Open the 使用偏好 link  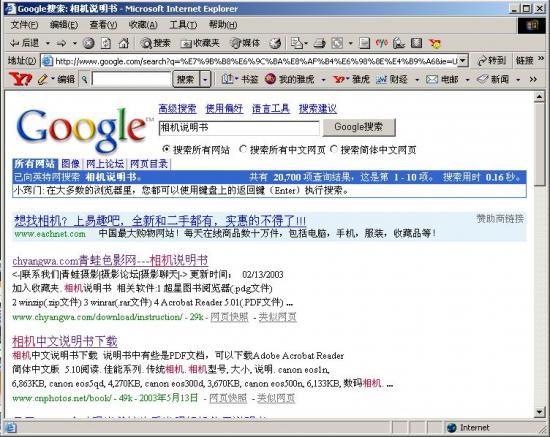pyautogui.click(x=224, y=109)
